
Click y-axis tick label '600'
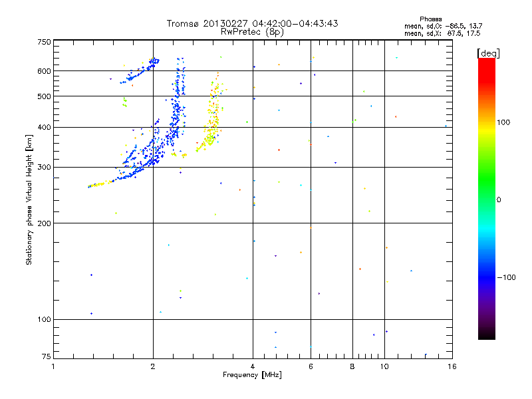coord(44,71)
